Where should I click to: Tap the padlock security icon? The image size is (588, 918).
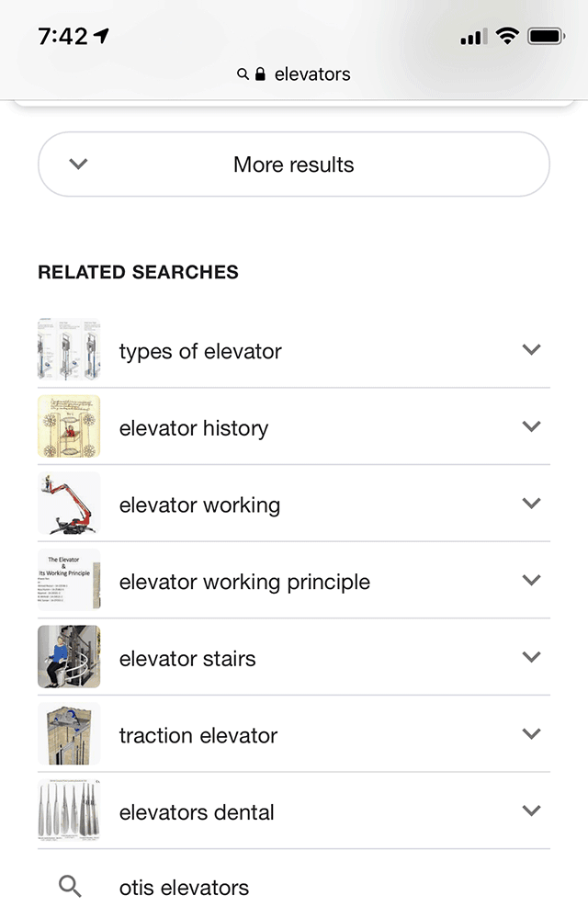[260, 74]
